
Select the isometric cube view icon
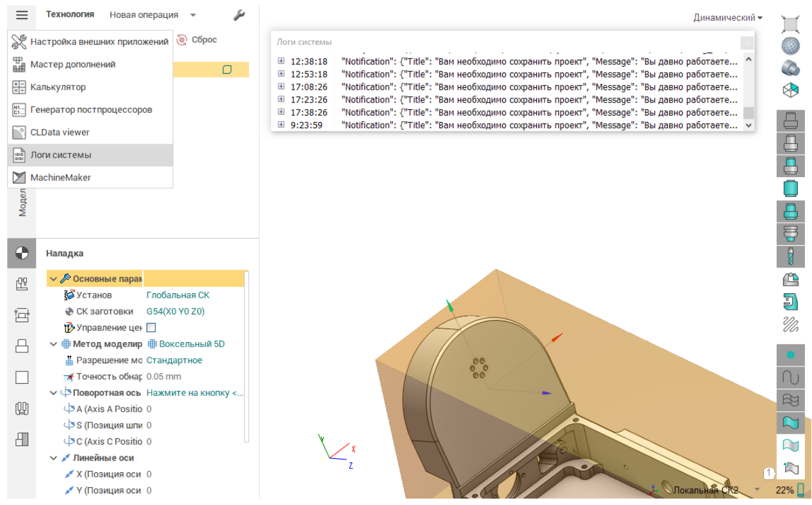pos(790,90)
